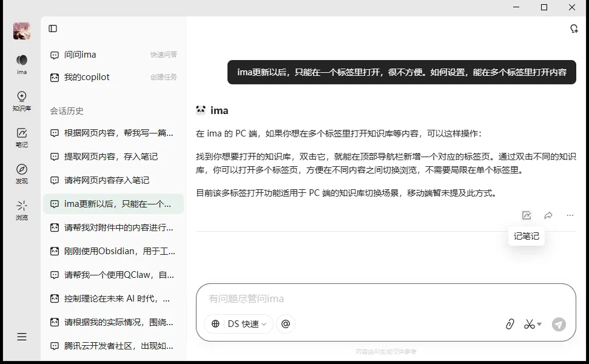Click 内容由AI生成仅供参考 disclaimer text
Image resolution: width=589 pixels, height=364 pixels.
tap(386, 352)
